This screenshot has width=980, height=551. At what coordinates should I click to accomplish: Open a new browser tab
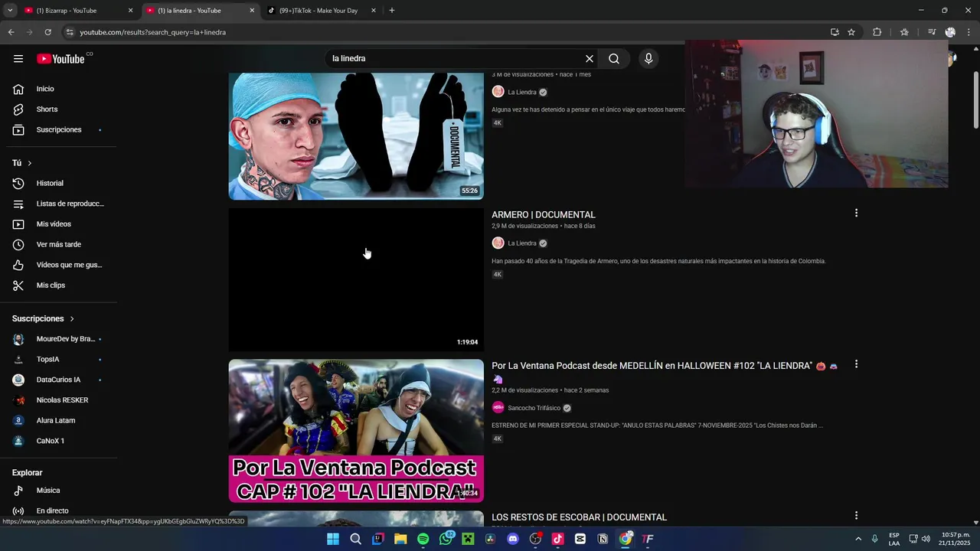point(392,11)
